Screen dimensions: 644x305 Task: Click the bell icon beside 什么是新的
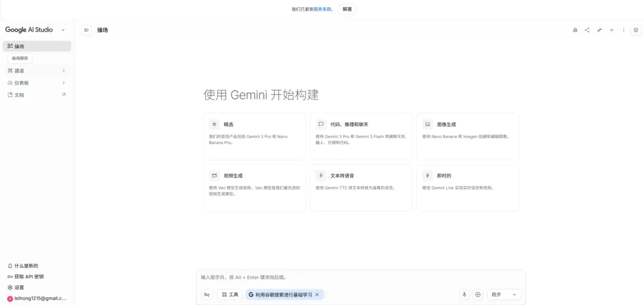[10, 266]
